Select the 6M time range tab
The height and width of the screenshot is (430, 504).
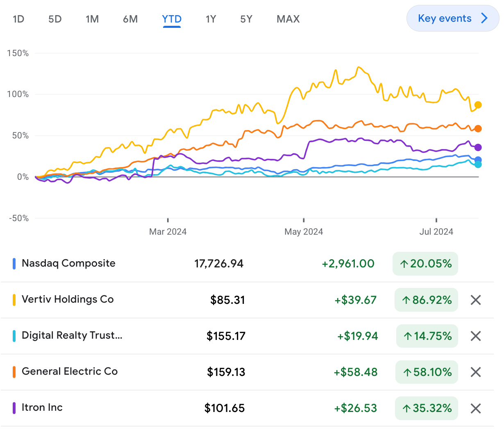[130, 19]
